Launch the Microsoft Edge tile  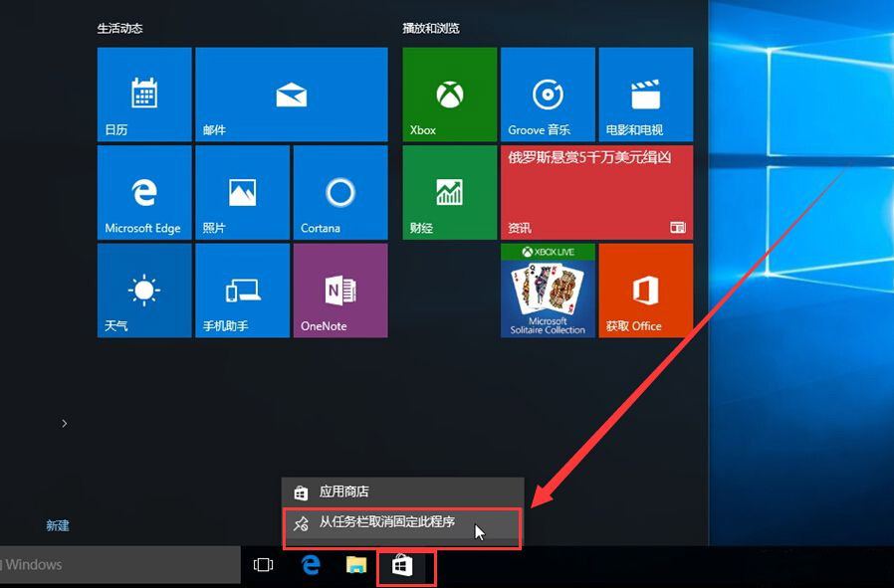coord(144,193)
